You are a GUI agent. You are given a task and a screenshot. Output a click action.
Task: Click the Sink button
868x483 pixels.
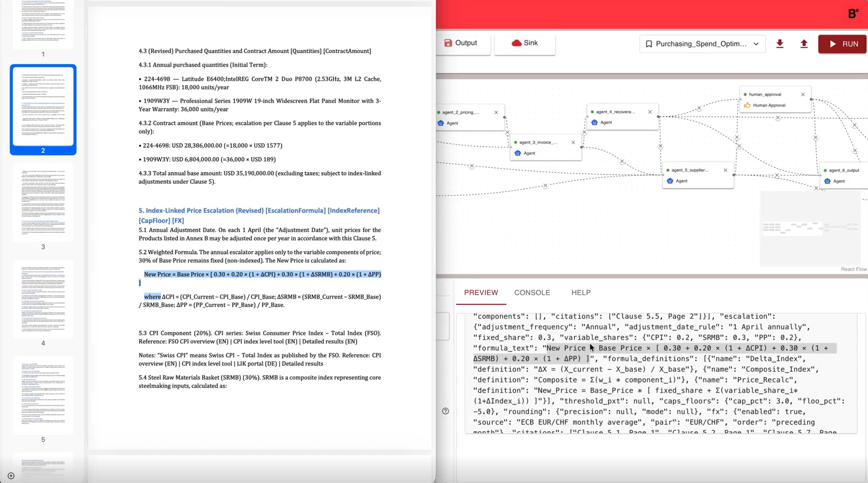(x=525, y=44)
